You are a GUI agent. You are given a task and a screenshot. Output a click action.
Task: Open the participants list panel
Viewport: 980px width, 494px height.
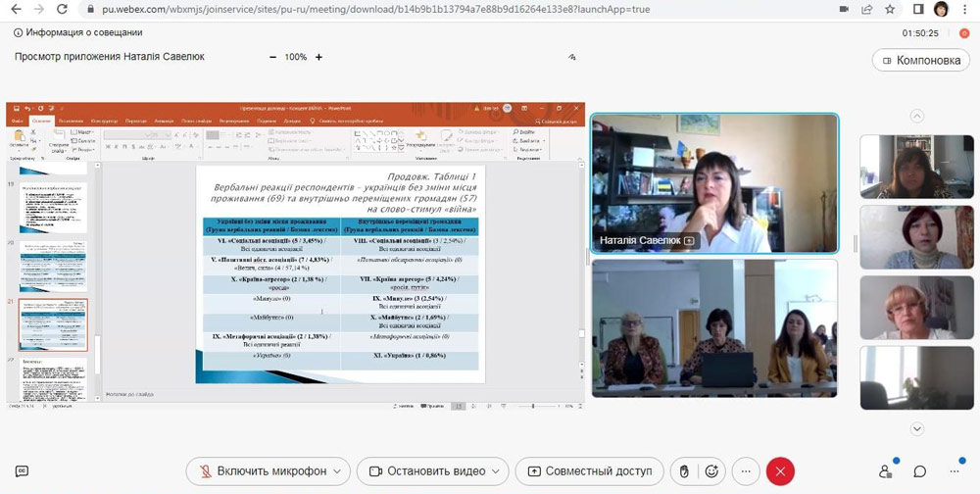(x=887, y=471)
